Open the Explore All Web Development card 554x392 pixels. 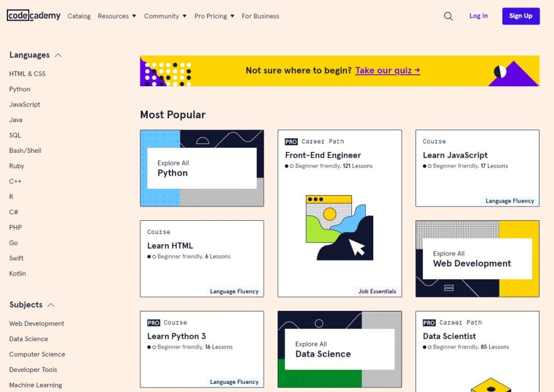[477, 259]
